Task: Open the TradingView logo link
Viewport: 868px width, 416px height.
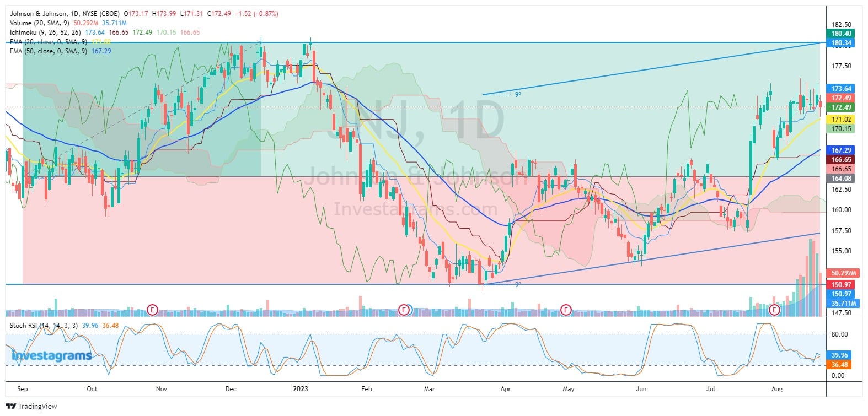Action: click(x=31, y=406)
